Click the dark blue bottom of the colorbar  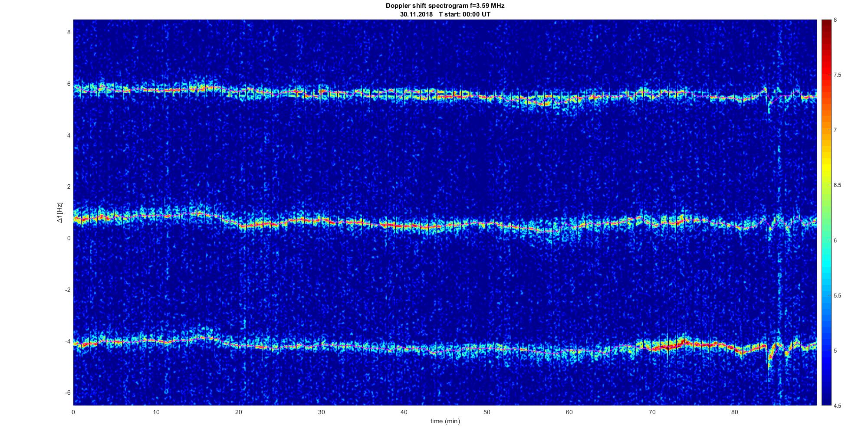click(826, 402)
